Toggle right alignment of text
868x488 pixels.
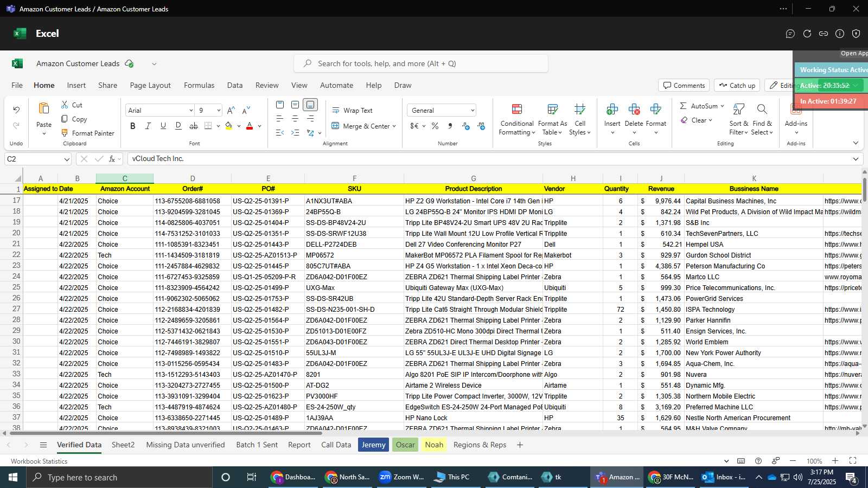310,118
